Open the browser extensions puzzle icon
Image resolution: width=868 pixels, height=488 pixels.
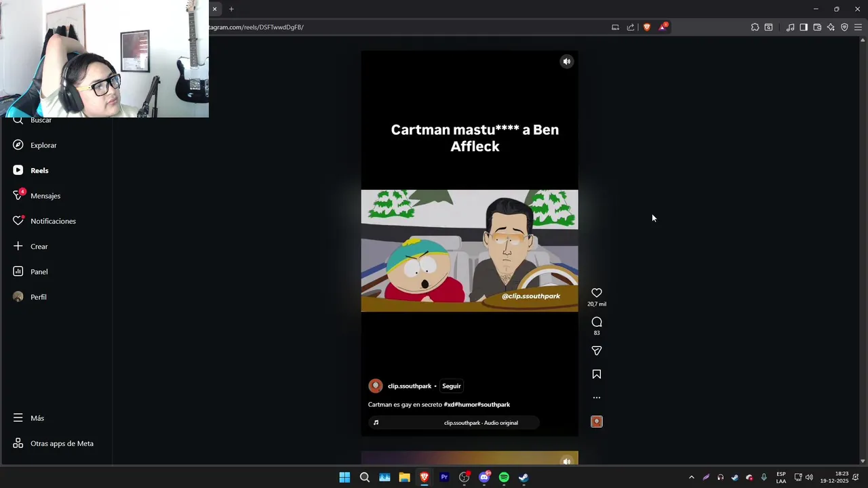click(755, 27)
